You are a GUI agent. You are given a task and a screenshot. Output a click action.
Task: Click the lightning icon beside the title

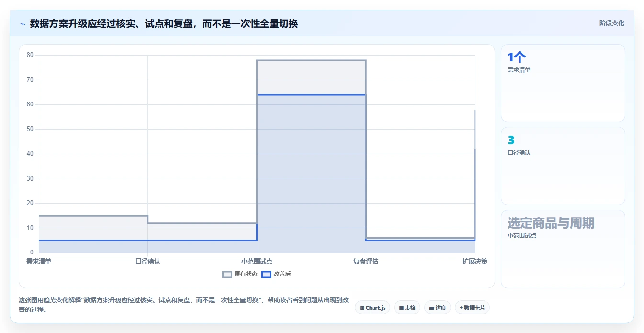(x=23, y=23)
